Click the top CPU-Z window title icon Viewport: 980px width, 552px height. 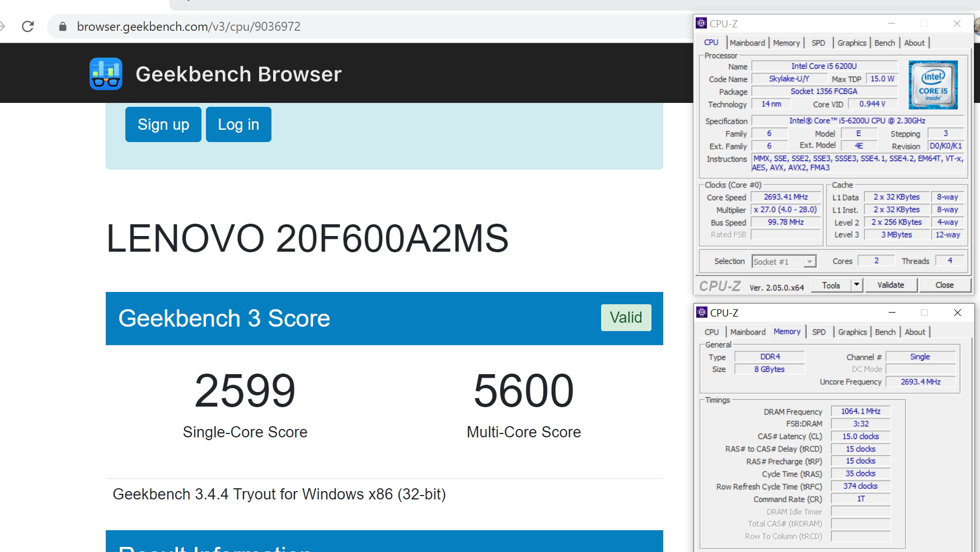(701, 23)
